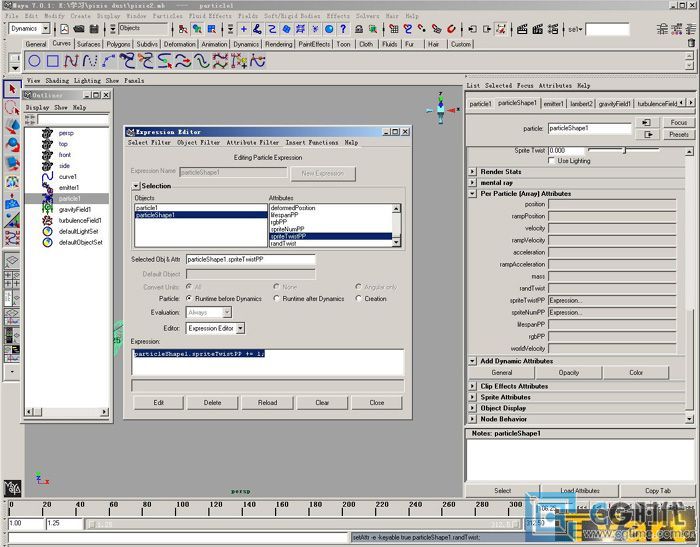
Task: Select the four-view layout icon in toolbox
Action: click(x=12, y=282)
